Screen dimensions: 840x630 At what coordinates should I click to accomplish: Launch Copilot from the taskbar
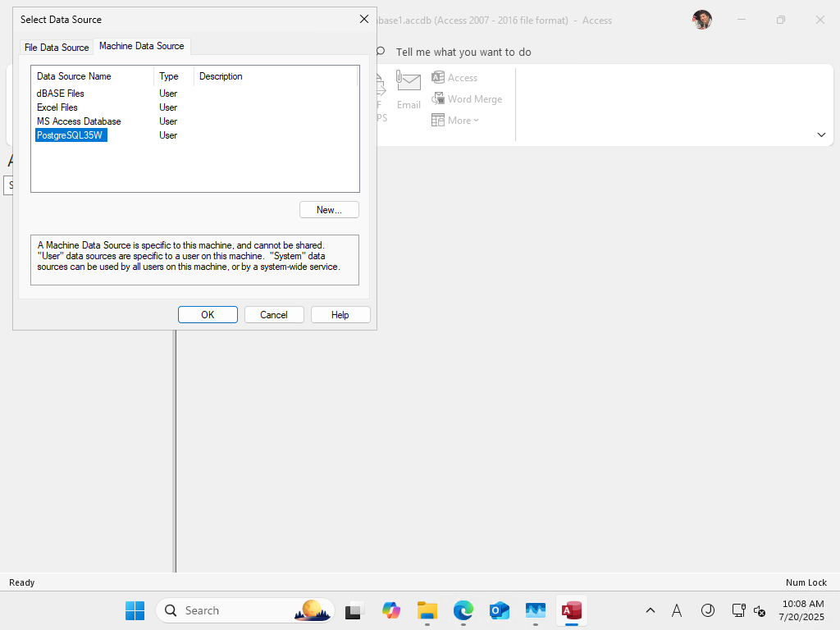tap(391, 610)
